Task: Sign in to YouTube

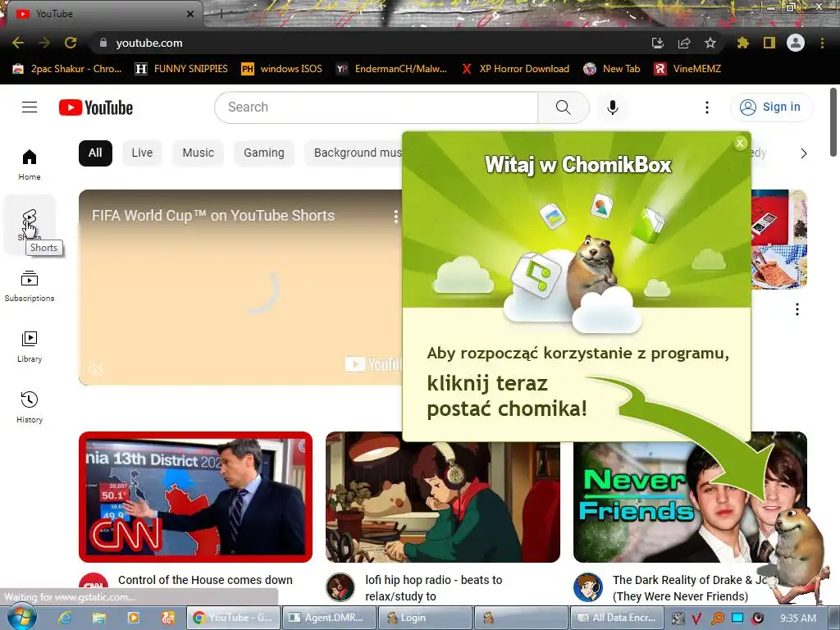Action: (771, 107)
